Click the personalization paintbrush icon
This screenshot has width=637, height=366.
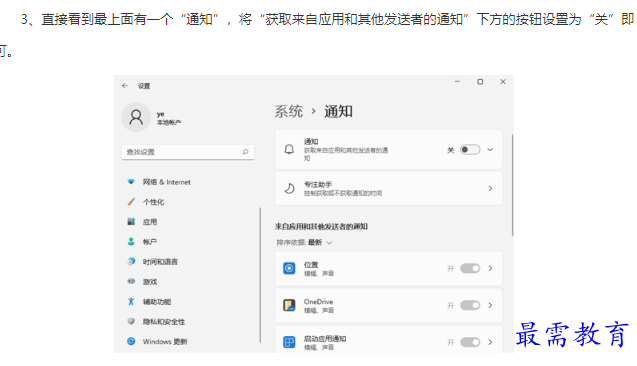point(131,201)
